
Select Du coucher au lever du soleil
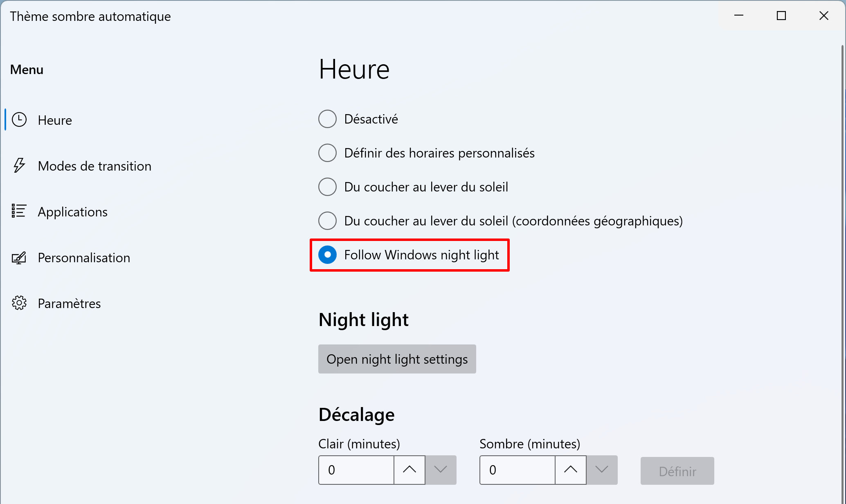[413, 187]
